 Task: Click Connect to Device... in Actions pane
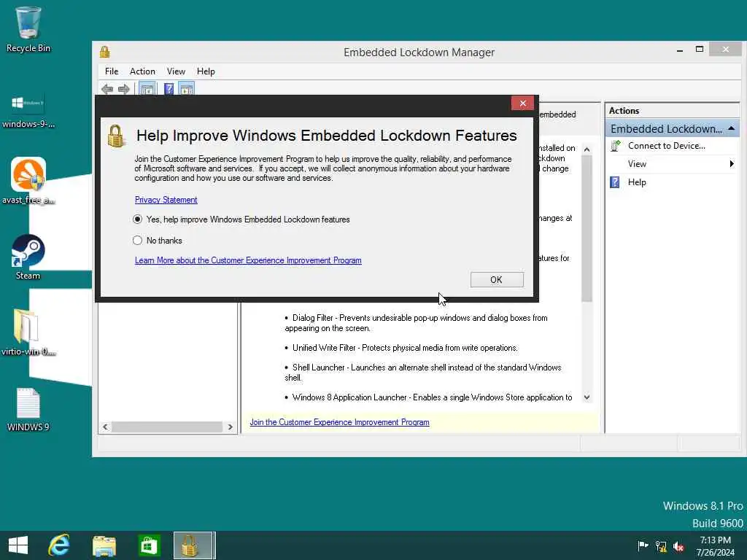pyautogui.click(x=667, y=146)
